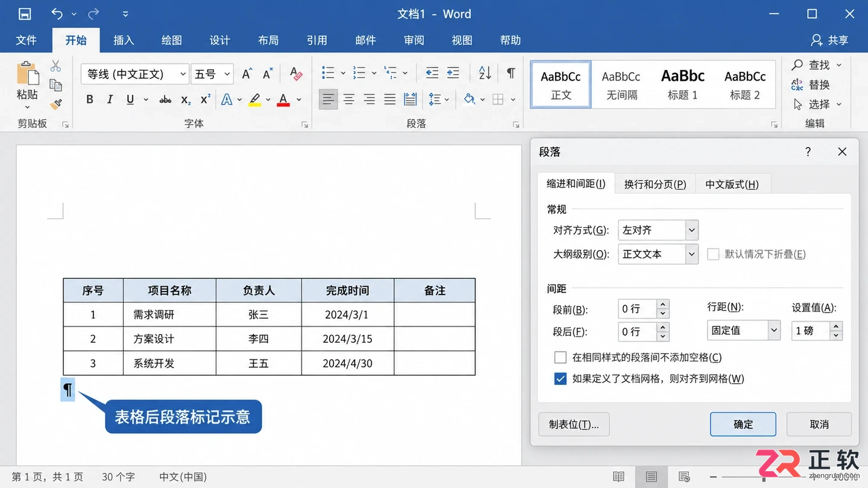Click the Clear Formatting icon

[x=296, y=74]
